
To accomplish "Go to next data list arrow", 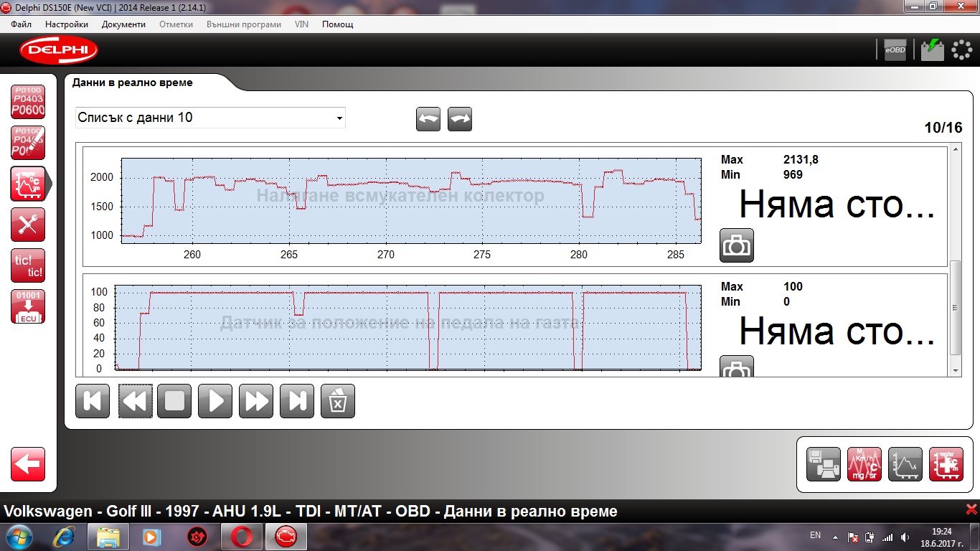I will point(460,119).
